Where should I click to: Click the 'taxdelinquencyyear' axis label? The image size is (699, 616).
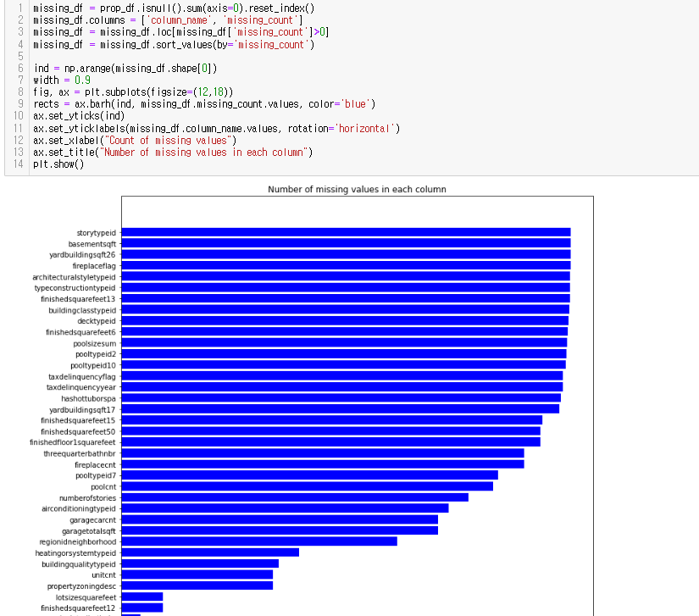[81, 388]
